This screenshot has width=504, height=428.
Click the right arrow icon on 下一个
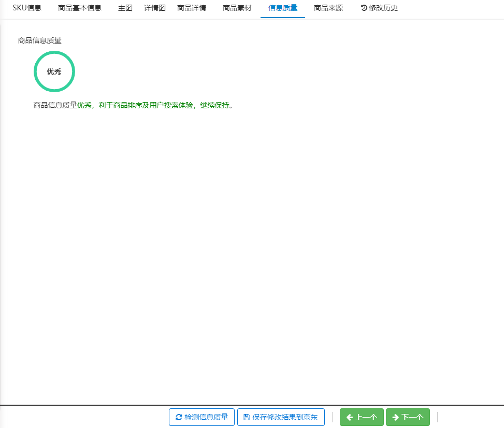[396, 417]
